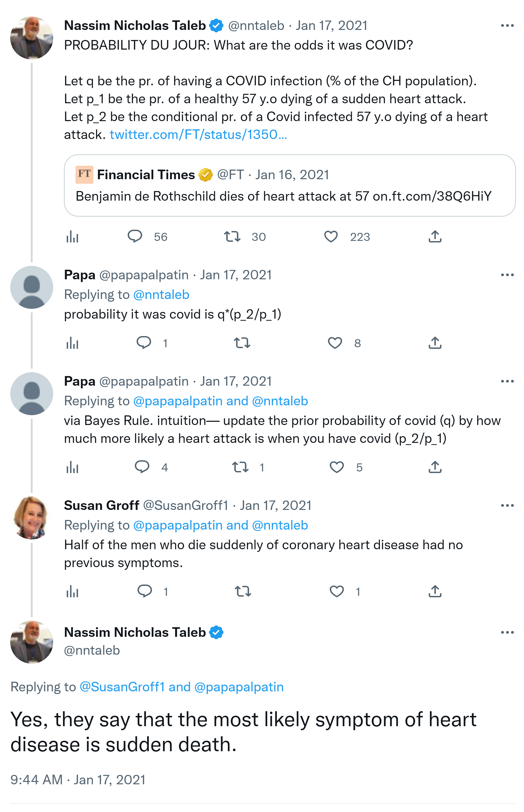
Task: Like Papa's Bayes Rule reply
Action: pos(337,467)
